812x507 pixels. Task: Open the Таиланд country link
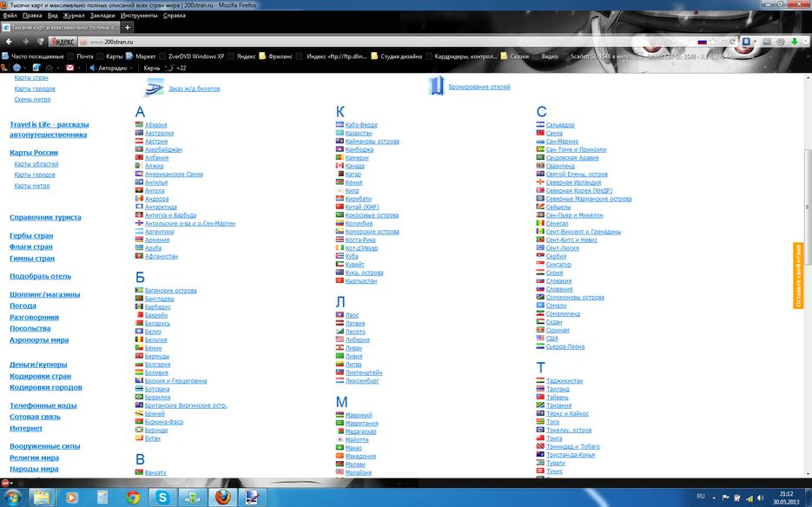558,389
